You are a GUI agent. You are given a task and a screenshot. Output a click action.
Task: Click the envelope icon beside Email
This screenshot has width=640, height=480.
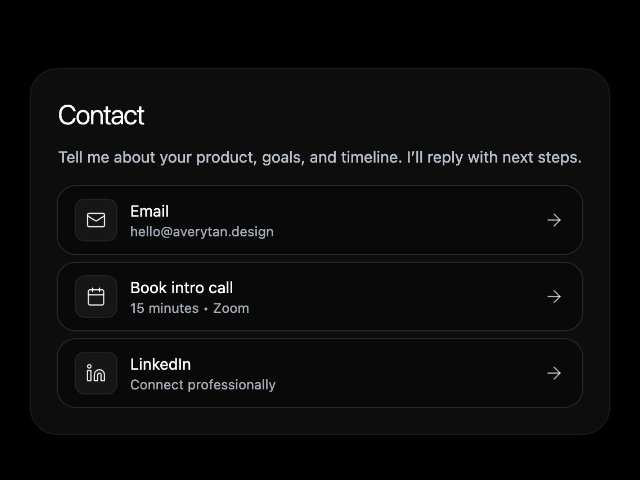tap(96, 220)
